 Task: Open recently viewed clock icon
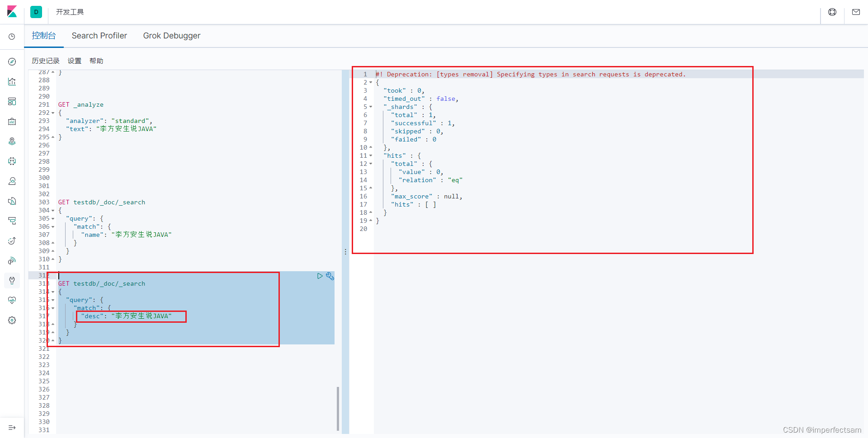[x=12, y=37]
